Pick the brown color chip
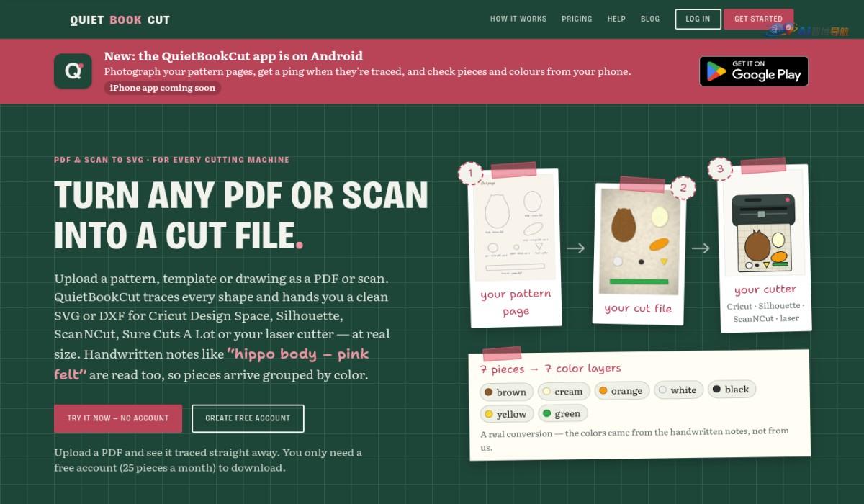Image resolution: width=864 pixels, height=504 pixels. (505, 392)
